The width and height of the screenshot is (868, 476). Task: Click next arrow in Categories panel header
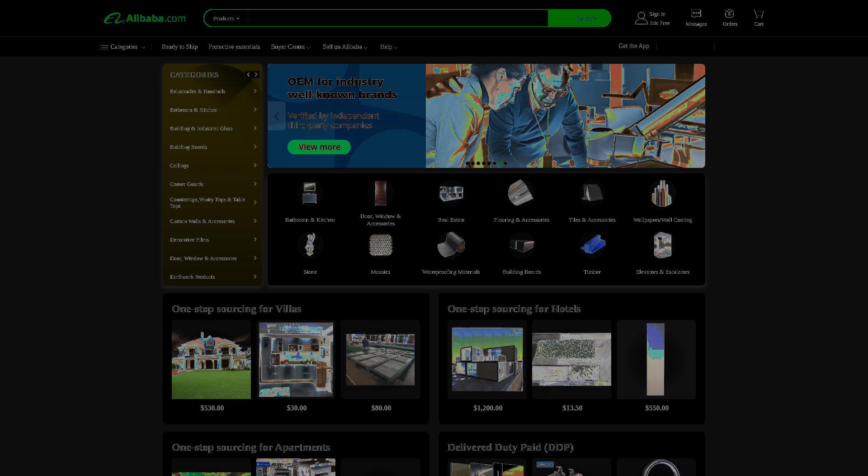coord(256,75)
